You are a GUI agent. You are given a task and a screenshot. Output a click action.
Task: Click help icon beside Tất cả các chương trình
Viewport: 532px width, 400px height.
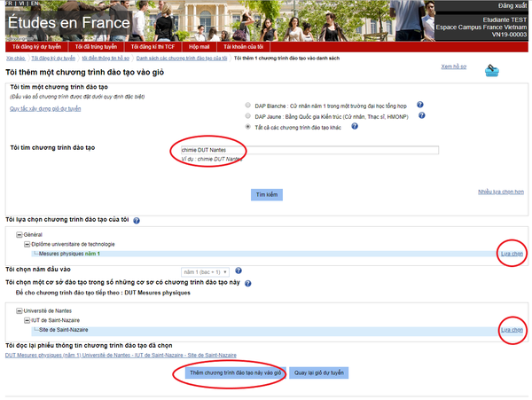[x=355, y=126]
